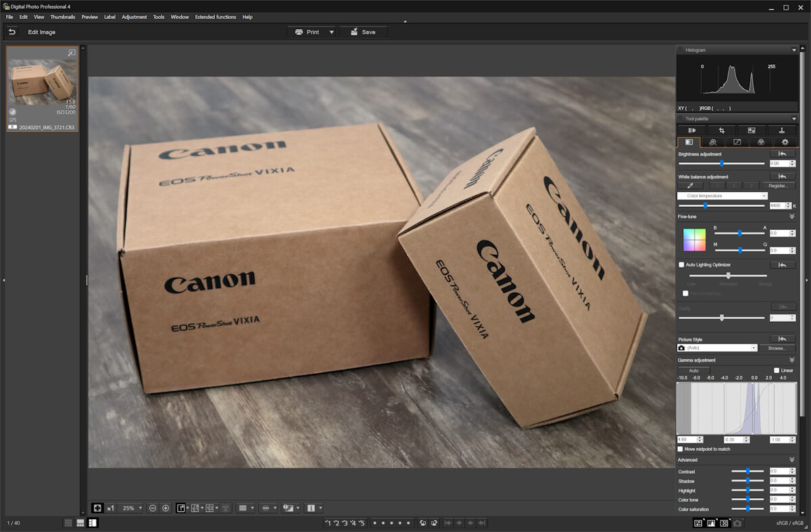Image resolution: width=811 pixels, height=532 pixels.
Task: Reset Picture Style to shot settings
Action: tap(783, 339)
